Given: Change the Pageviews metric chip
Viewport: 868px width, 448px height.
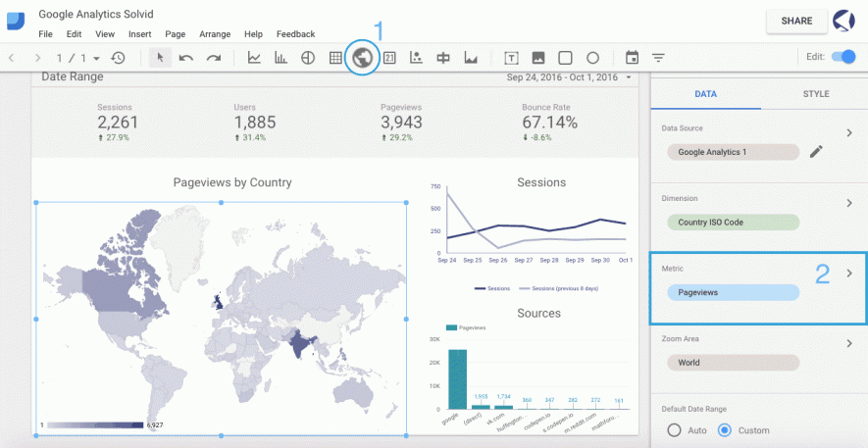Looking at the screenshot, I should (x=733, y=292).
